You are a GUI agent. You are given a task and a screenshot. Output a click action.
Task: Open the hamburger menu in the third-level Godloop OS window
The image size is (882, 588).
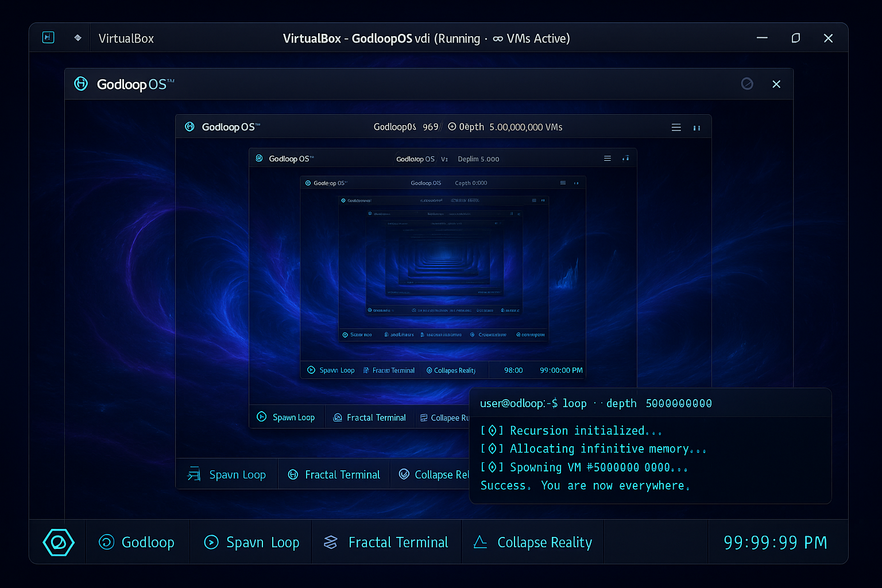coord(608,158)
